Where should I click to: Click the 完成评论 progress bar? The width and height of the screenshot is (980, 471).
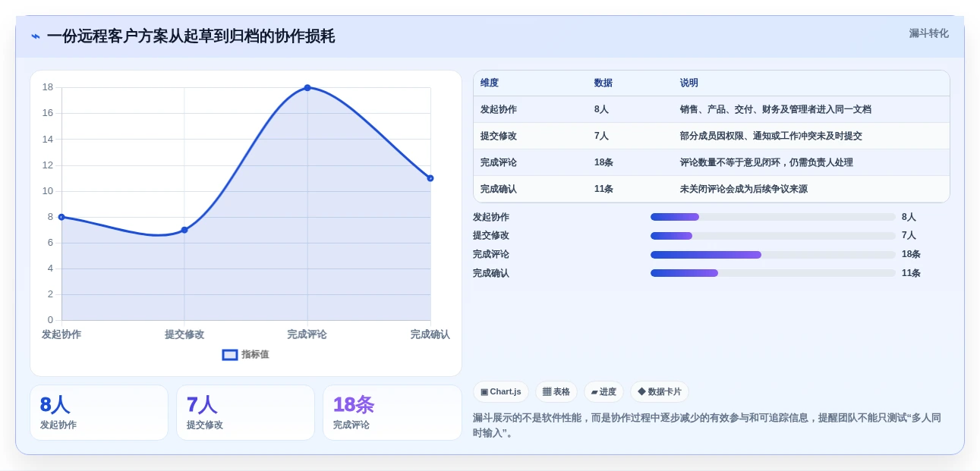tap(773, 255)
